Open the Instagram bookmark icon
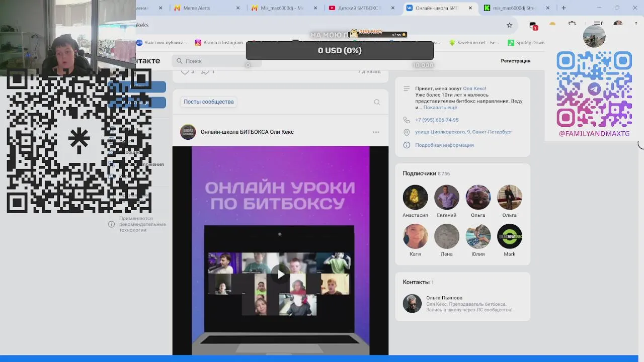 tap(198, 43)
